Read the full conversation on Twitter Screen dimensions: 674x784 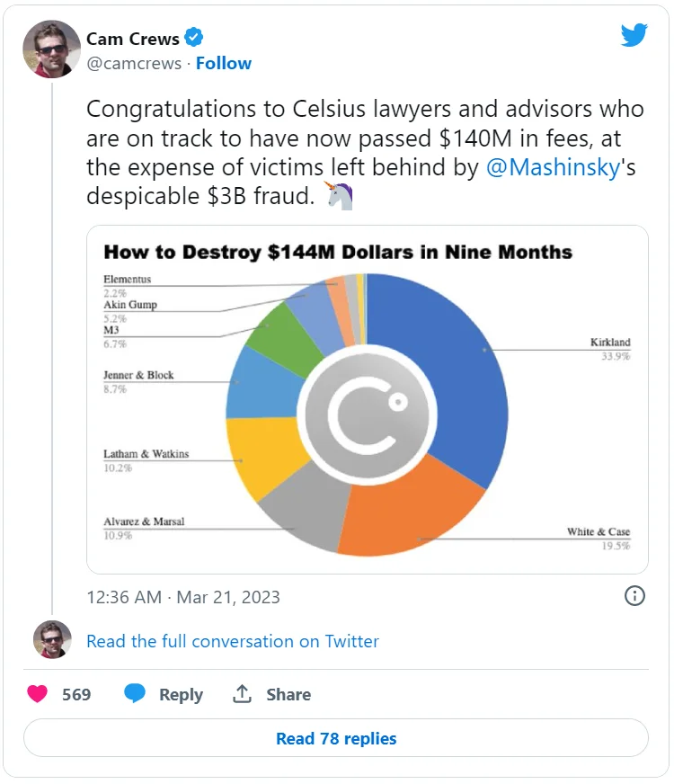tap(233, 641)
